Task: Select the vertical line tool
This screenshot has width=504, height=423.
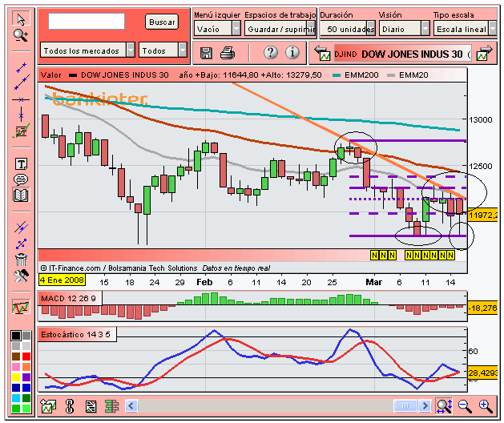Action: coord(21,115)
